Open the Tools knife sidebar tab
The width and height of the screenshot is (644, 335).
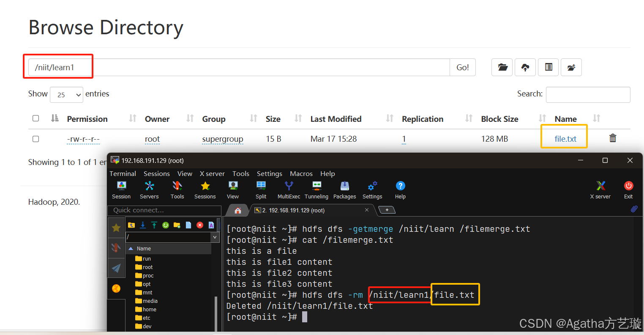pyautogui.click(x=116, y=247)
